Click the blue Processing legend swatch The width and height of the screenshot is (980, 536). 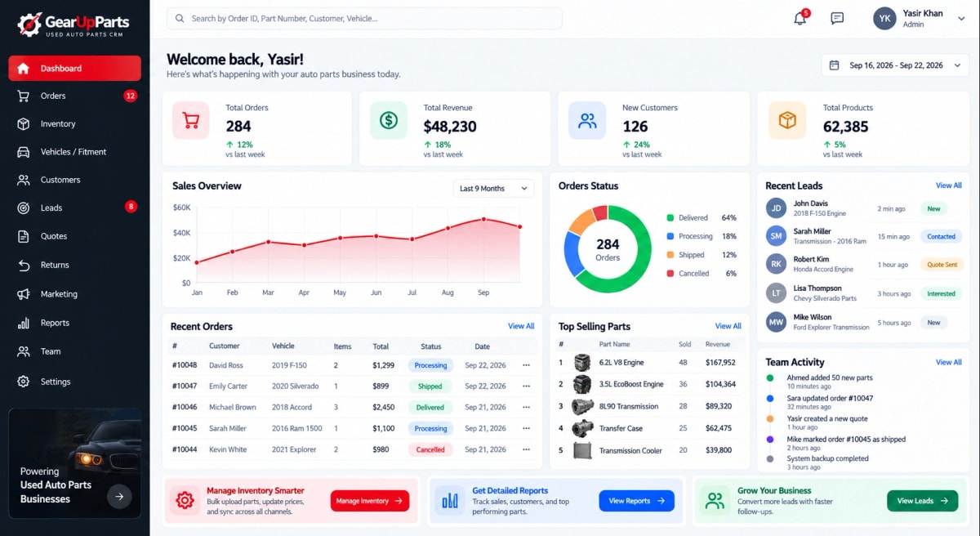click(670, 236)
